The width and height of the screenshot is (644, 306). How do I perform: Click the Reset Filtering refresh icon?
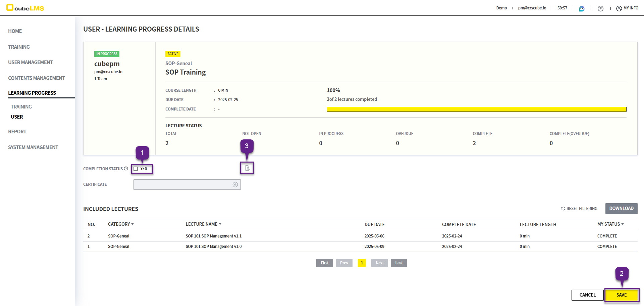[x=563, y=209]
